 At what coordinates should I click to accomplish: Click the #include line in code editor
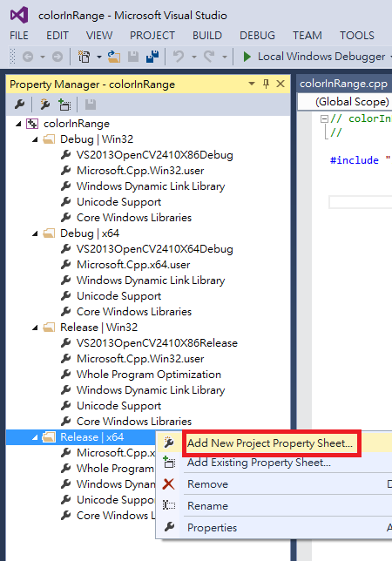pos(360,160)
